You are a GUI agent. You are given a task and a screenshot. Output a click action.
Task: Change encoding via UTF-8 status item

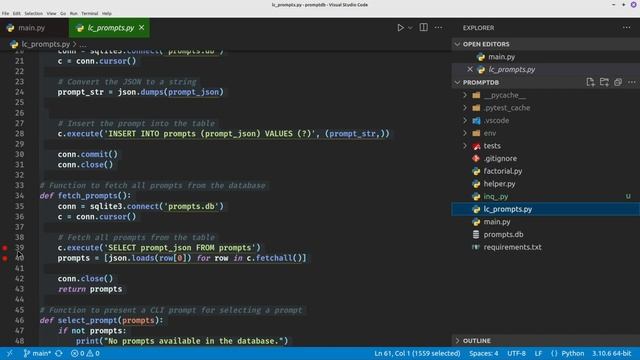(x=516, y=353)
